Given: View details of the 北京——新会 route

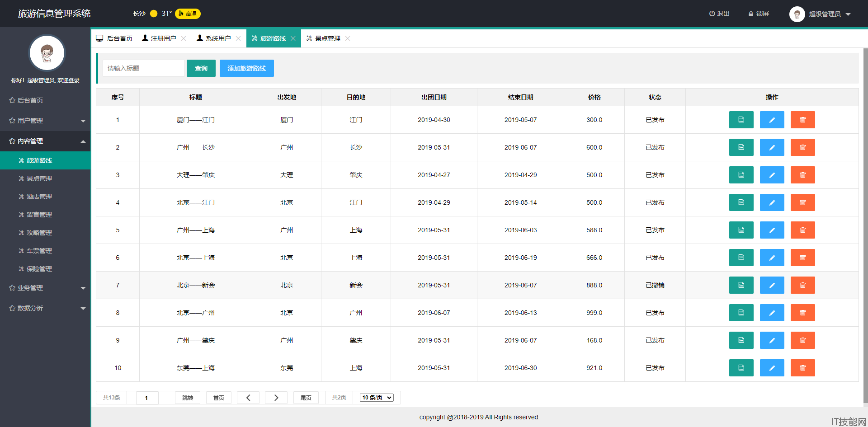Looking at the screenshot, I should point(741,285).
